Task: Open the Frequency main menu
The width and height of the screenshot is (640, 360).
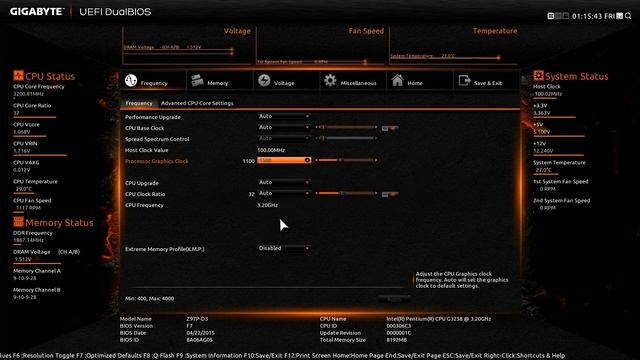Action: pyautogui.click(x=153, y=80)
